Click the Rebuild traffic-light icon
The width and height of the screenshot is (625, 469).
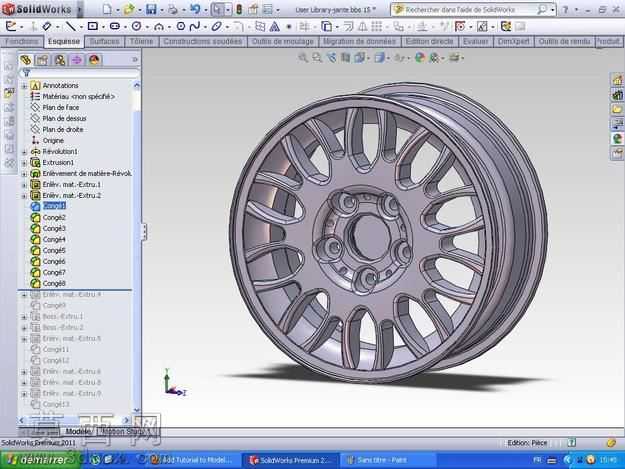(239, 9)
